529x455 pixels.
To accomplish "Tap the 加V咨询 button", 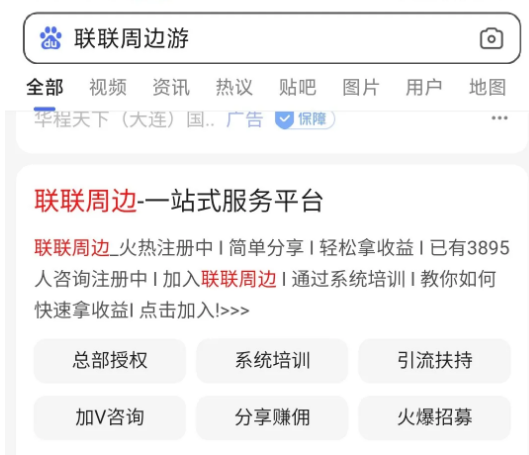I will [110, 418].
